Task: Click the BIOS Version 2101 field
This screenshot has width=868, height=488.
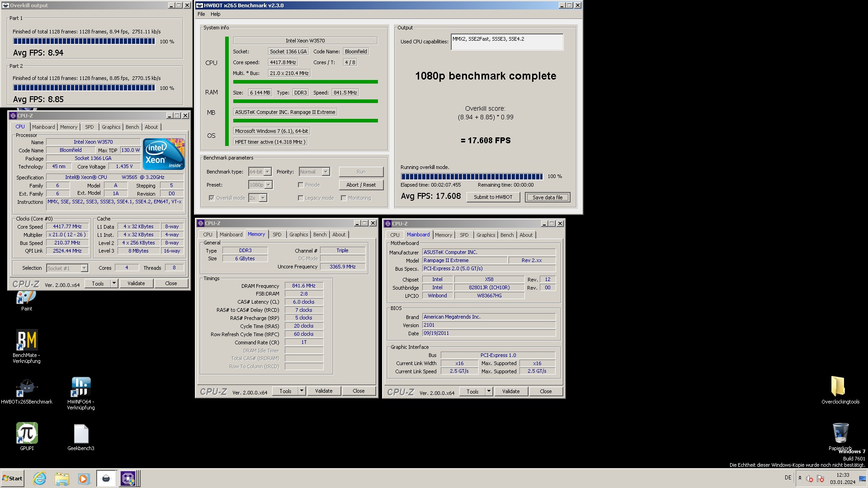Action: pos(489,325)
